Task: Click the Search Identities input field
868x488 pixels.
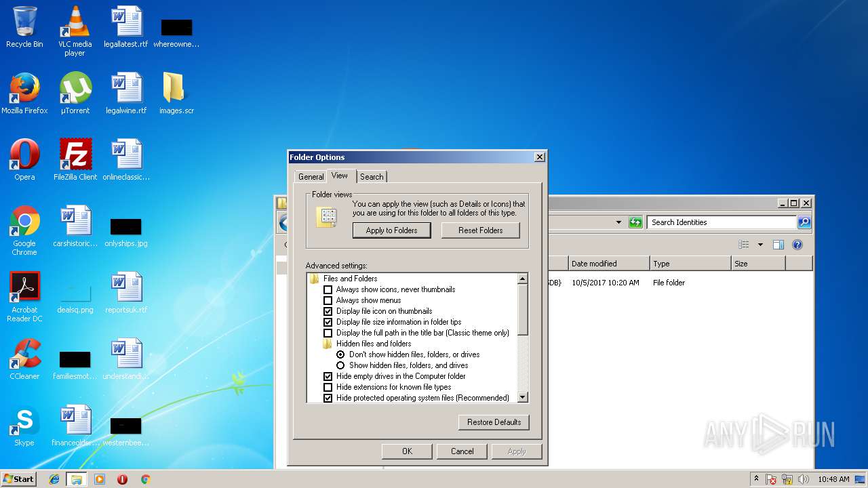Action: [722, 222]
